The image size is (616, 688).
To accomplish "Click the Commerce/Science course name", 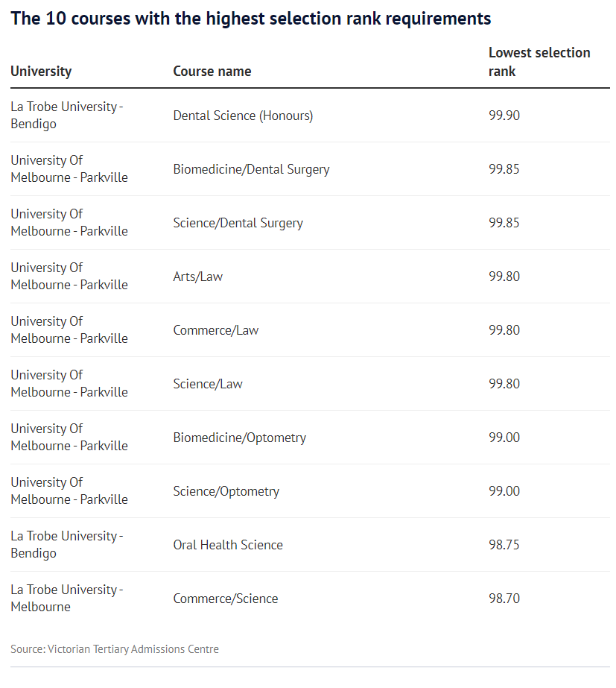I will 225,599.
